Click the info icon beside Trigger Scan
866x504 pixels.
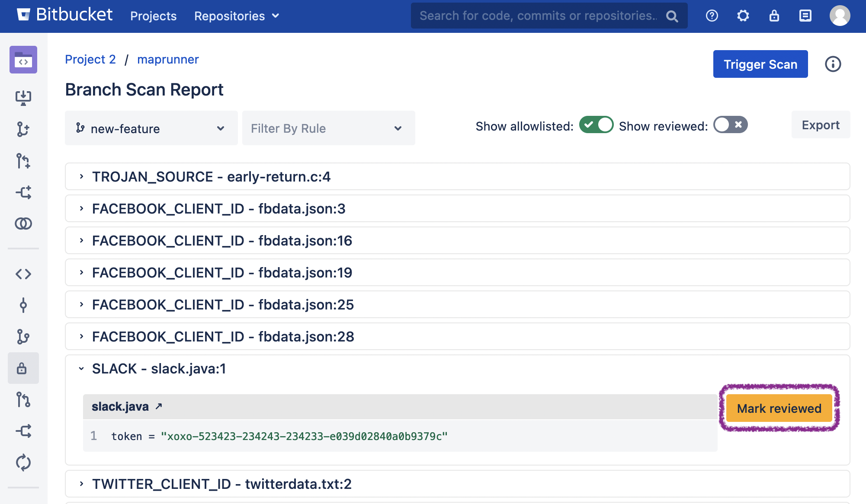click(833, 64)
